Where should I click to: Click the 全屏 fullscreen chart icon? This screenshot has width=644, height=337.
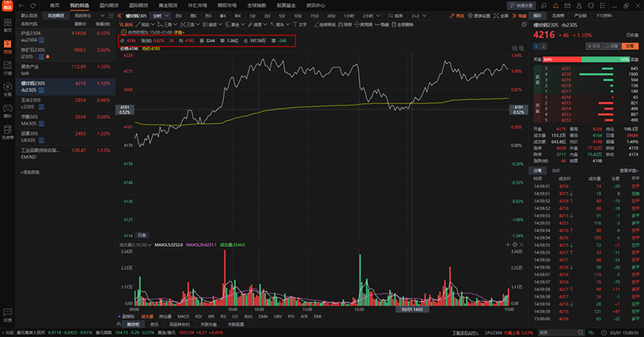[x=502, y=15]
